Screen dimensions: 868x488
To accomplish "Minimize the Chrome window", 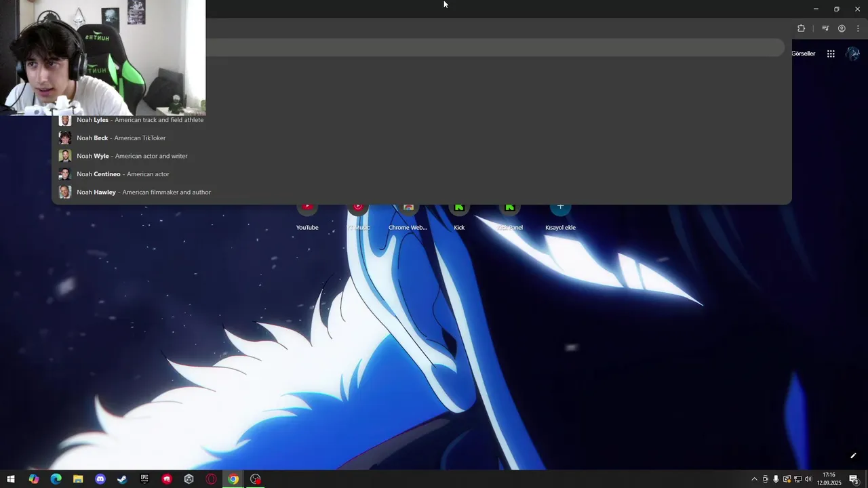I will (x=816, y=9).
